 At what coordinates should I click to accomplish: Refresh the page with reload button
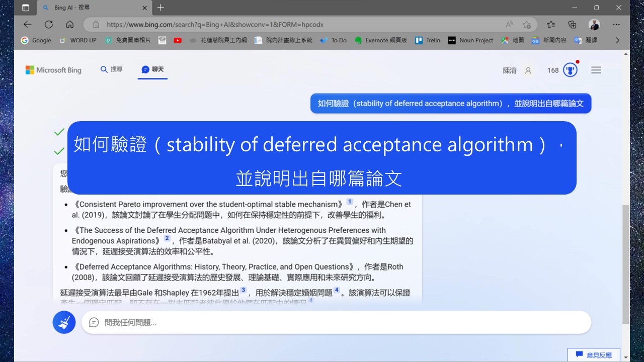coord(49,24)
